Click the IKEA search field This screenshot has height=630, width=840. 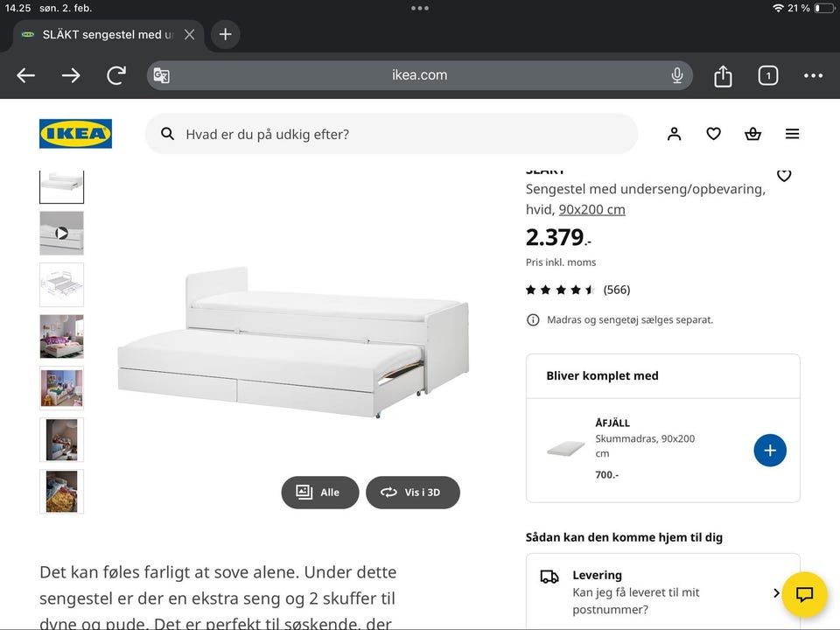[391, 134]
